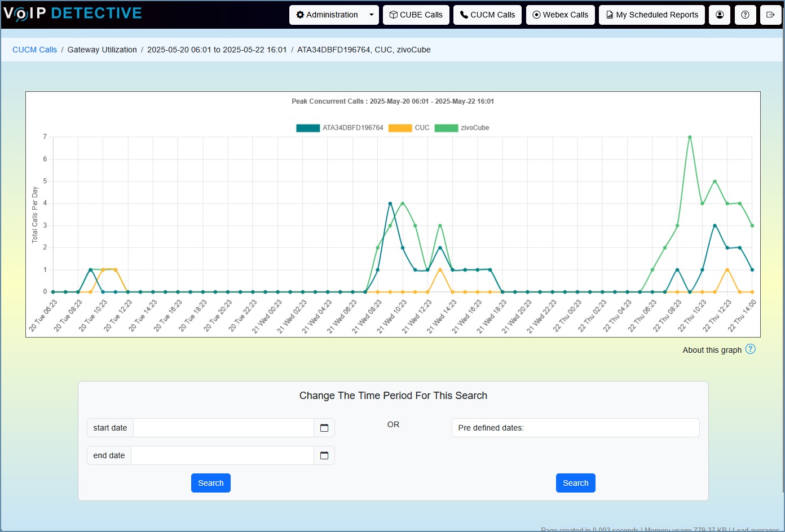This screenshot has height=532, width=785.
Task: Open the help question mark icon in navbar
Action: point(746,15)
